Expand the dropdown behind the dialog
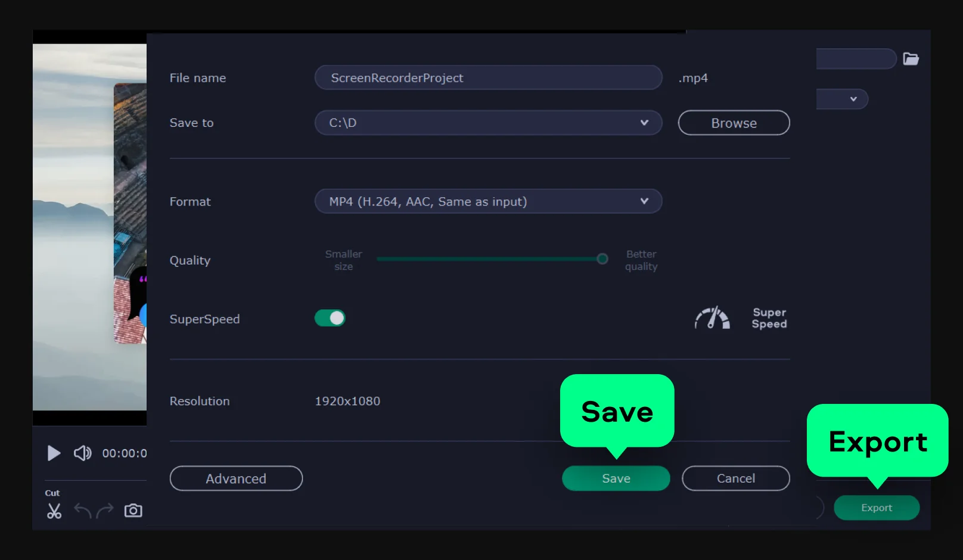The image size is (963, 560). point(842,99)
